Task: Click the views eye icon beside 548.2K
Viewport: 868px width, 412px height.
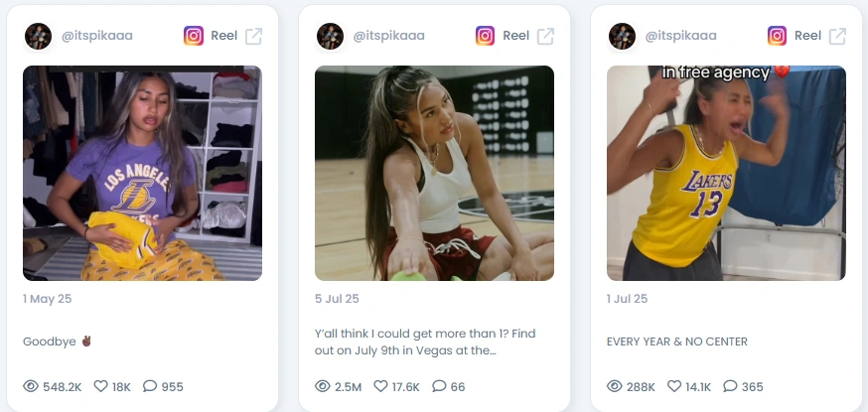Action: tap(31, 386)
